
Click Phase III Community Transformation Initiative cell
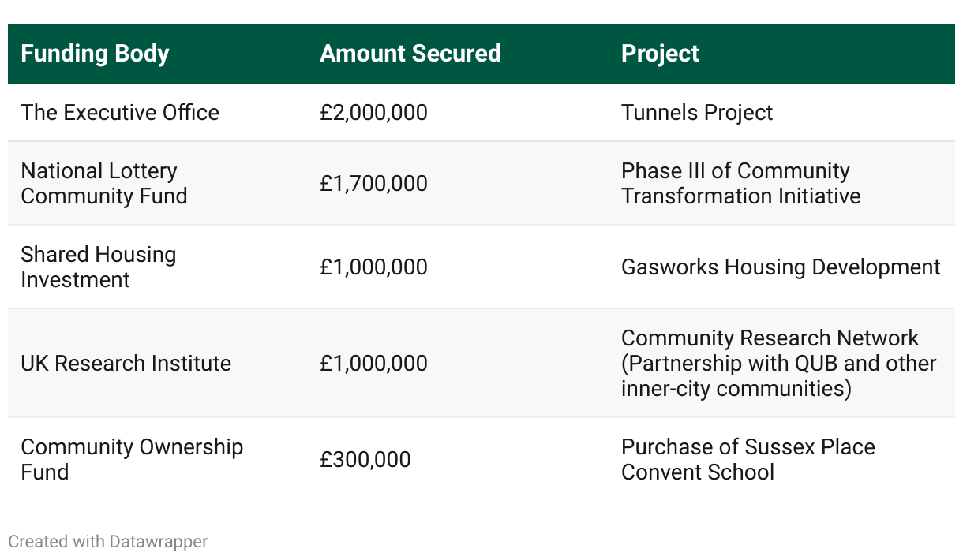[740, 184]
